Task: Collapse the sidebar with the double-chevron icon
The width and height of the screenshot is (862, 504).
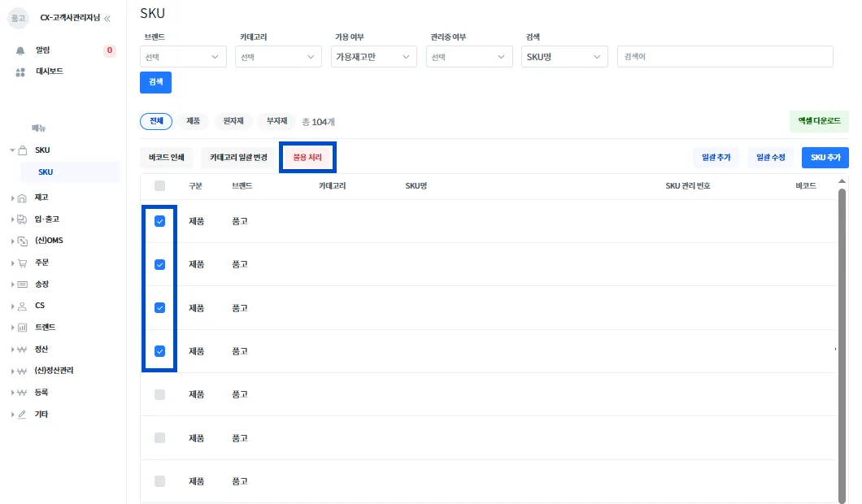Action: 107,18
